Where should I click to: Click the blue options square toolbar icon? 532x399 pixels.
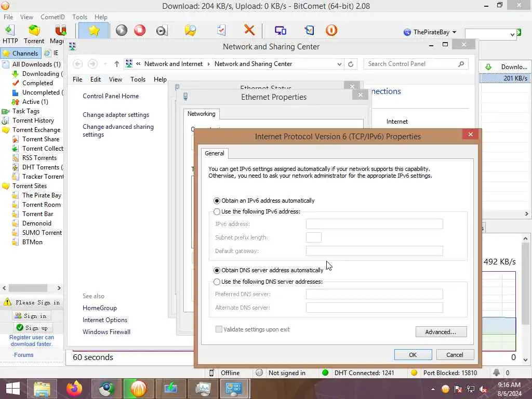(310, 30)
